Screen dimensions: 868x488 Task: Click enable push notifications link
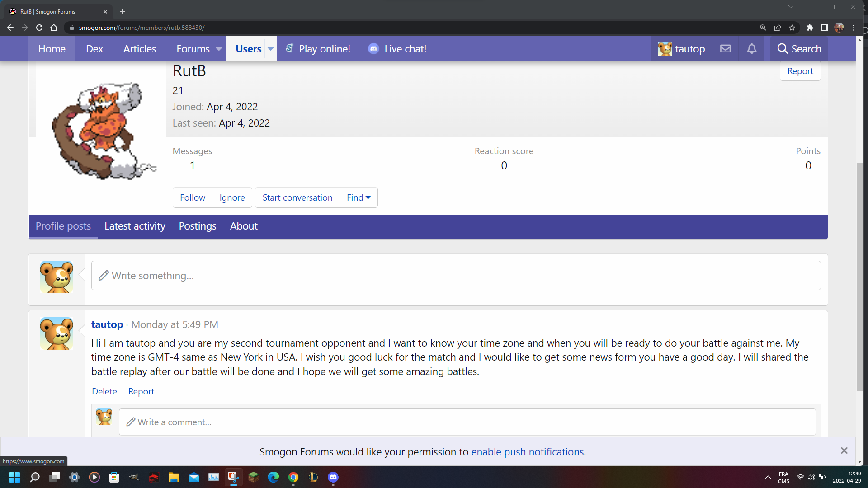[x=528, y=452]
